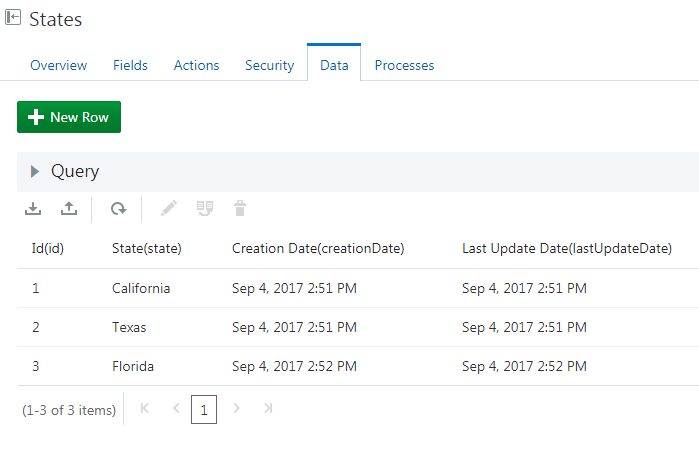The width and height of the screenshot is (699, 458).
Task: Open the Processes tab
Action: [404, 65]
